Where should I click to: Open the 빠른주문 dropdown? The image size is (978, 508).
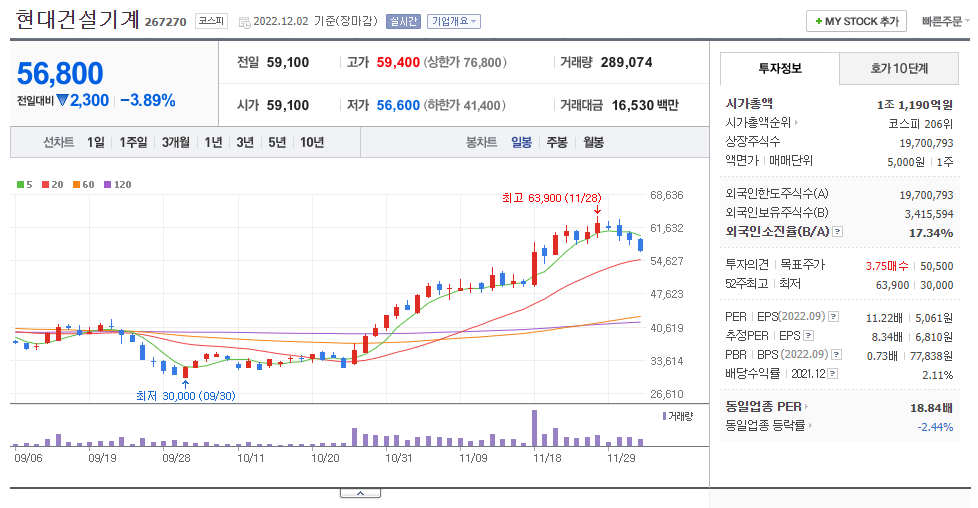pos(946,21)
